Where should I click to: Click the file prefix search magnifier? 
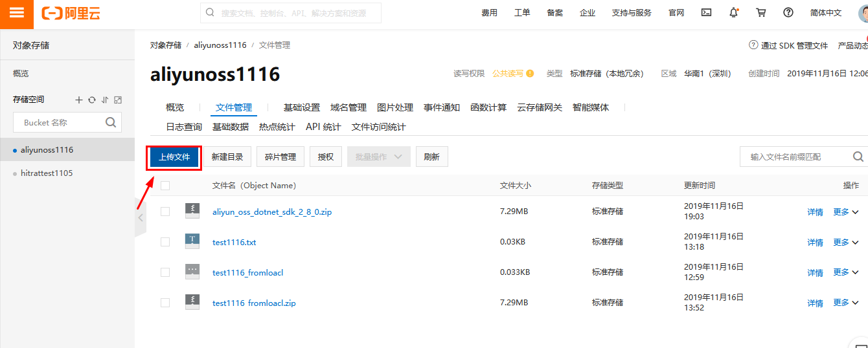(x=858, y=157)
